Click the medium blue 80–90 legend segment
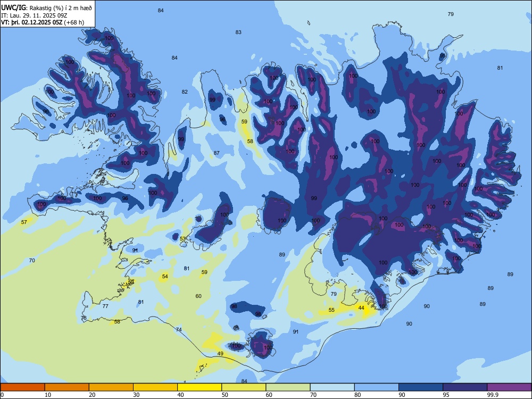 (x=377, y=387)
